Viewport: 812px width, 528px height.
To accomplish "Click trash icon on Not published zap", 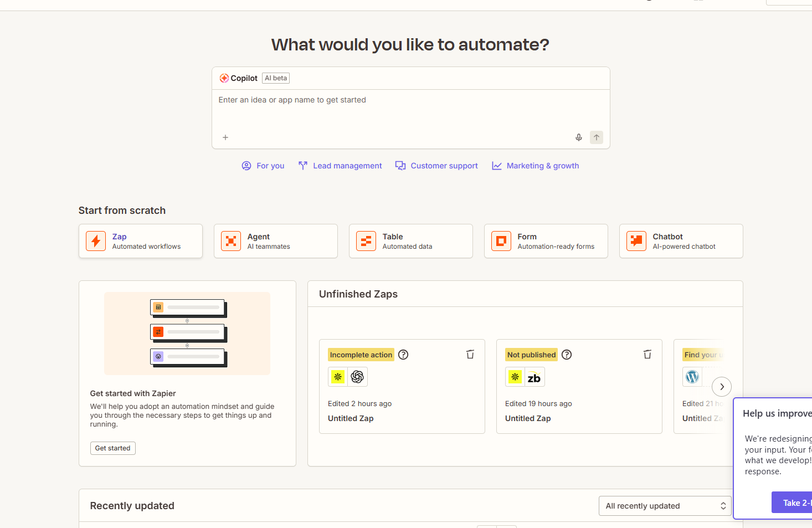I will tap(647, 355).
